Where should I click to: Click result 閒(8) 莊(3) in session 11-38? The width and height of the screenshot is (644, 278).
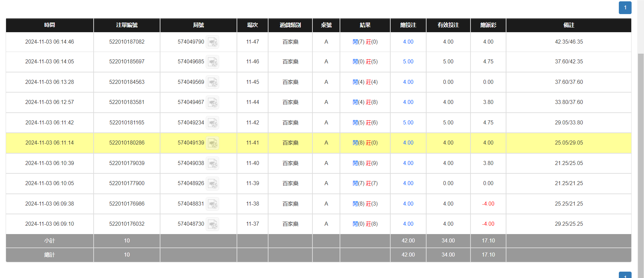click(x=365, y=204)
